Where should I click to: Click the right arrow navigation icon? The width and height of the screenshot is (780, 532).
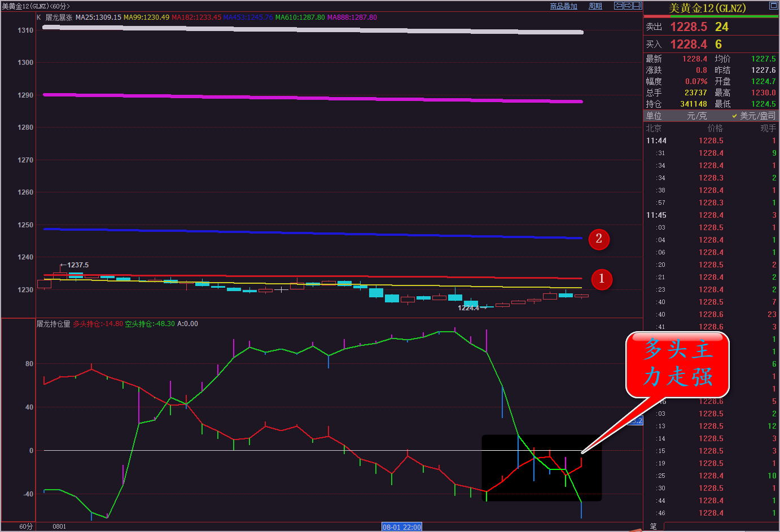point(628,6)
